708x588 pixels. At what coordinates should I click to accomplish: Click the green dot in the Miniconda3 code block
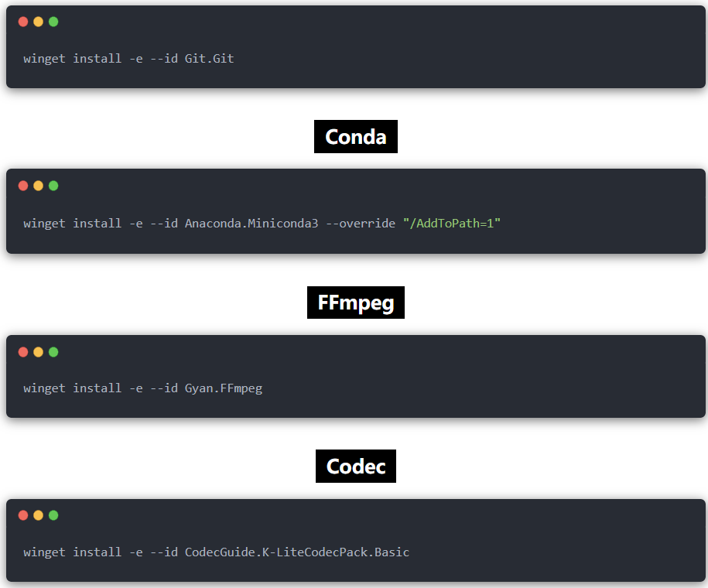pyautogui.click(x=53, y=186)
